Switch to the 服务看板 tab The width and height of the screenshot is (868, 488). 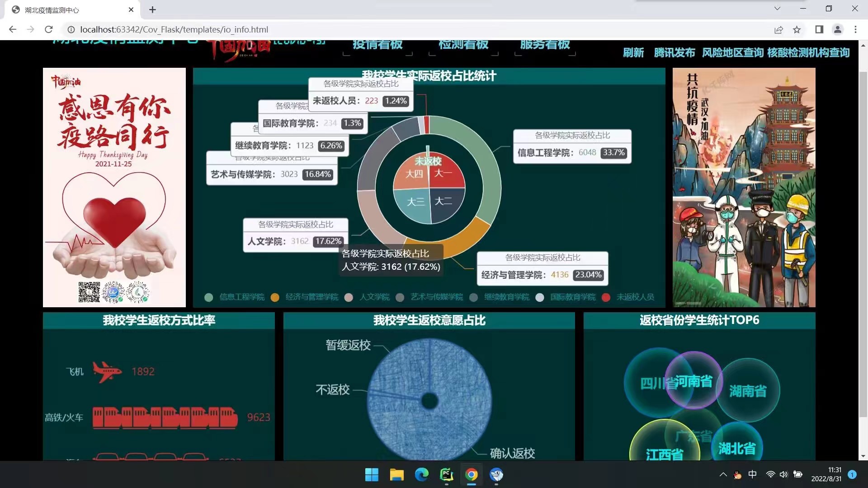pyautogui.click(x=545, y=45)
